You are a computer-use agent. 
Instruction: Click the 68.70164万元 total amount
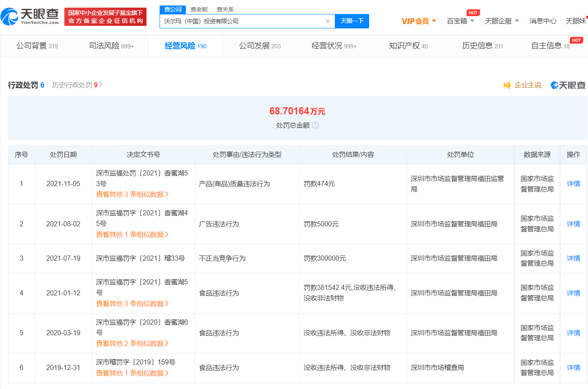pyautogui.click(x=297, y=111)
